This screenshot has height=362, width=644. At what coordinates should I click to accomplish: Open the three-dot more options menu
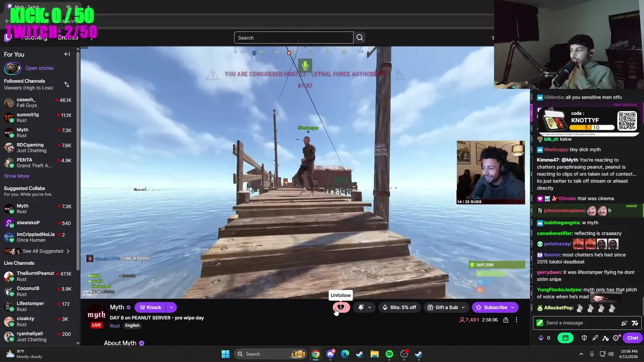(516, 320)
